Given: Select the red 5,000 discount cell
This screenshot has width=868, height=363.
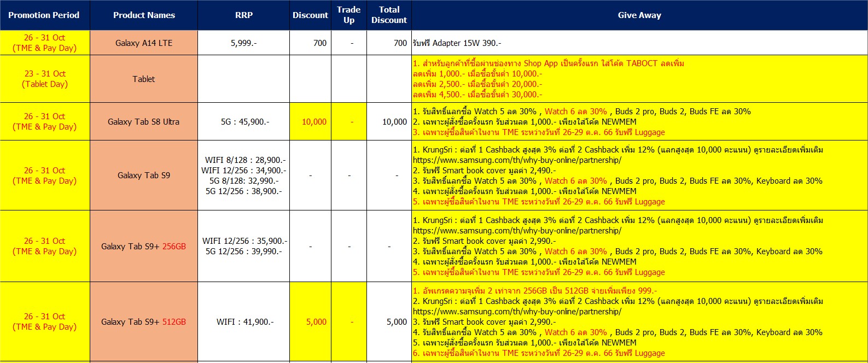Looking at the screenshot, I should click(x=310, y=321).
